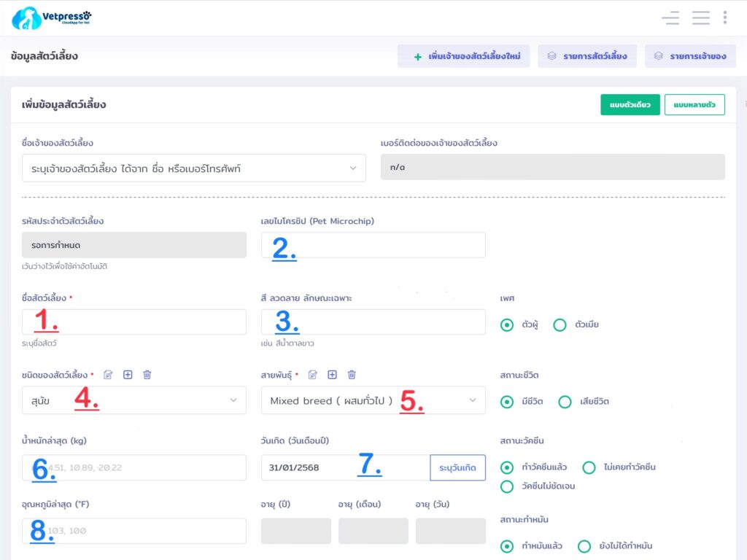Click the รหัสประจำตัวสัตว์เลี้ยง field
Viewport: 747px width, 560px height.
tap(134, 245)
